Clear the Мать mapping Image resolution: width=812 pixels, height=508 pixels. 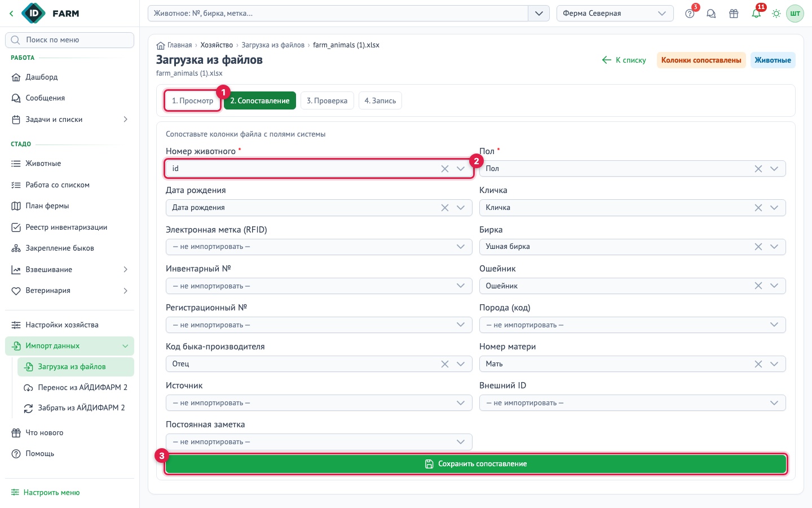point(758,364)
